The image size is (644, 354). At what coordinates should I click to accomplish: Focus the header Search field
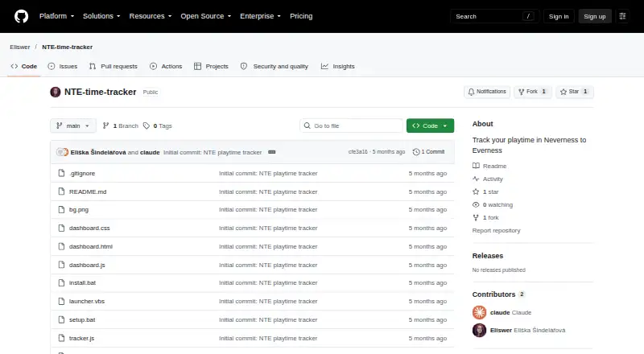point(494,16)
